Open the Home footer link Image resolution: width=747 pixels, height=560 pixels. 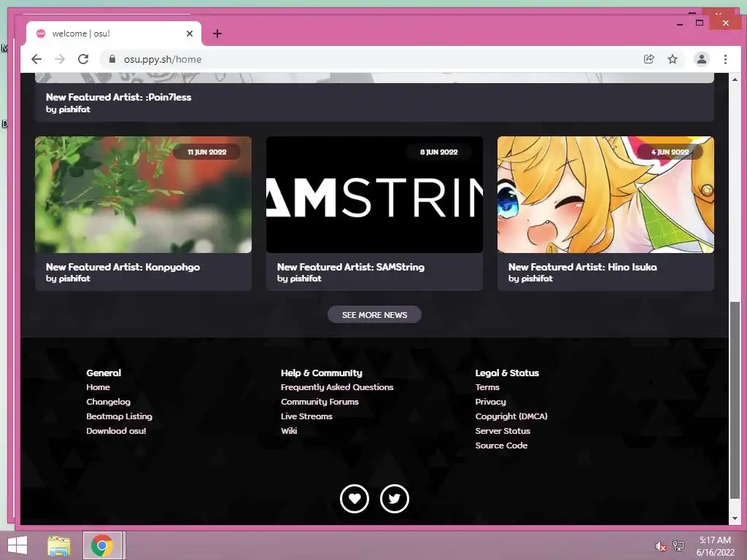pyautogui.click(x=98, y=387)
